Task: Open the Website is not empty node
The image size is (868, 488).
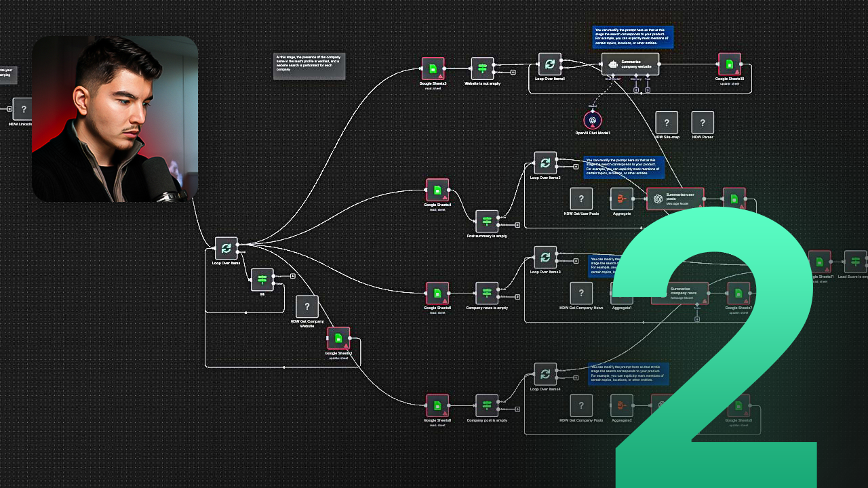Action: pos(483,68)
